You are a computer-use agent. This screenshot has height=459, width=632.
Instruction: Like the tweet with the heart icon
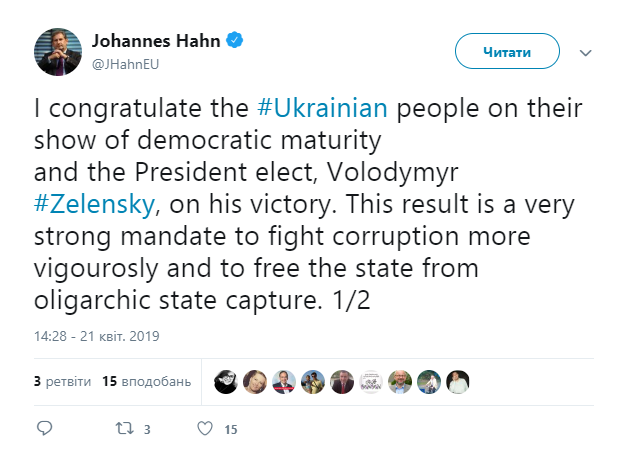coord(205,428)
